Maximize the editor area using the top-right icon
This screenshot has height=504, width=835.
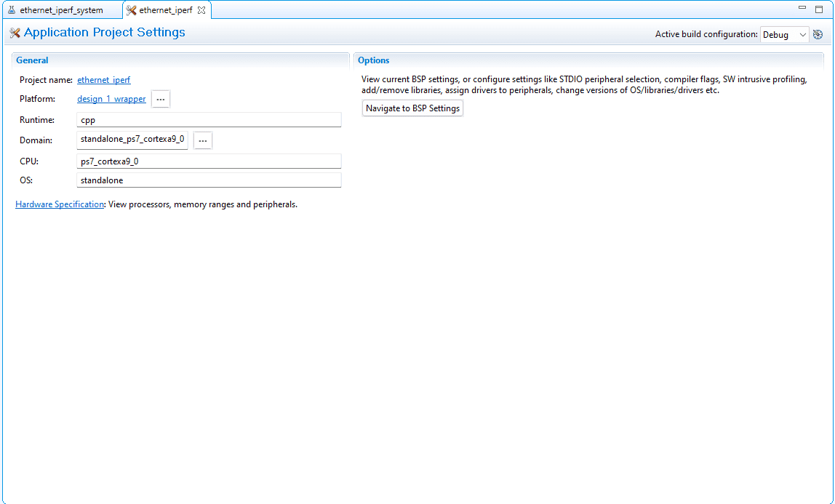(819, 9)
